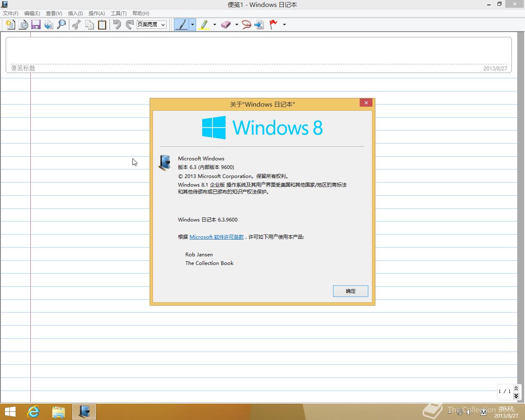Open the 查看(V) menu
The height and width of the screenshot is (420, 525).
54,14
